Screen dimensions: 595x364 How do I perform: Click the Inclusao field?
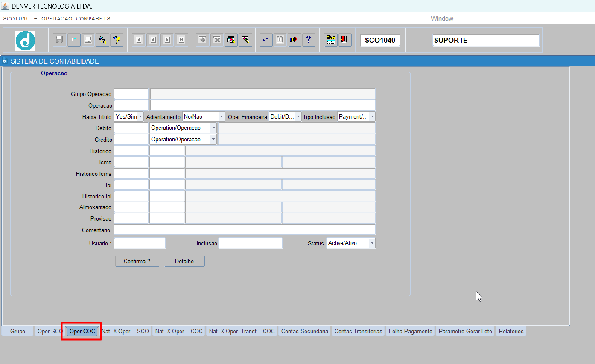[x=251, y=243]
